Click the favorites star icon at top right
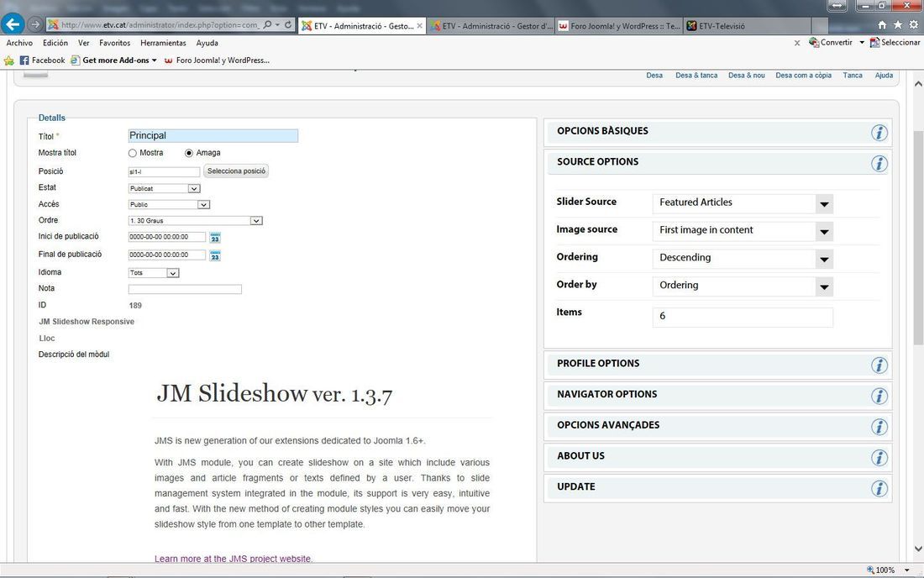 [x=897, y=24]
